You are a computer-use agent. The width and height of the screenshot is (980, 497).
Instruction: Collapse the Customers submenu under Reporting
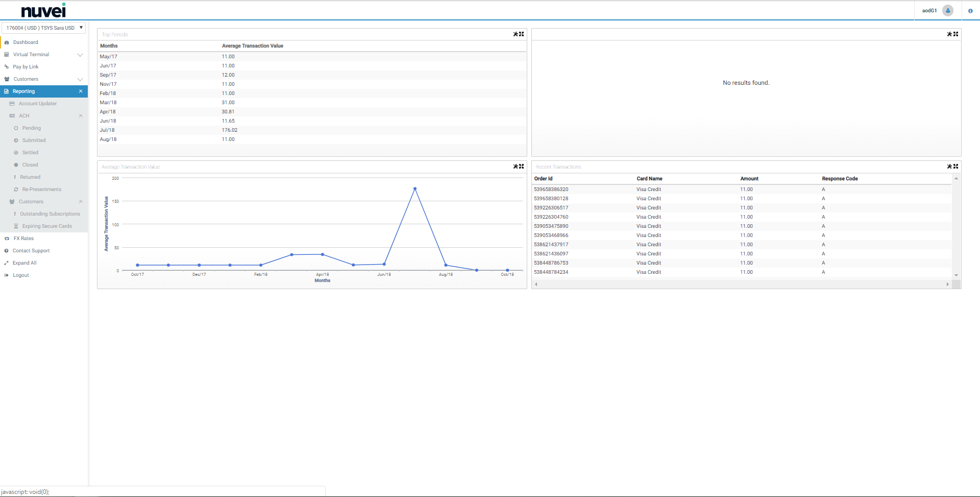pos(81,202)
